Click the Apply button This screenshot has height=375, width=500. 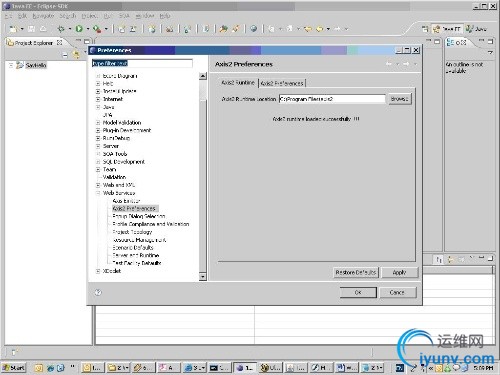[399, 273]
